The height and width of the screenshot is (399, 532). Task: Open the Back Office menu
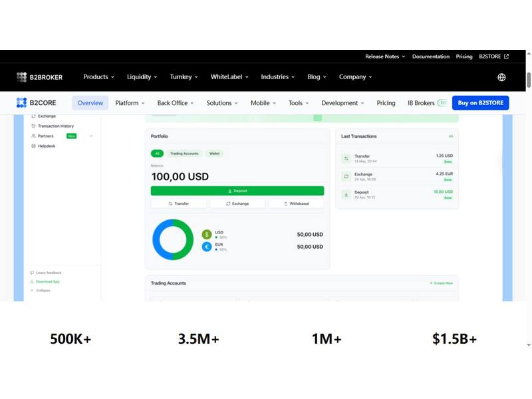coord(176,103)
